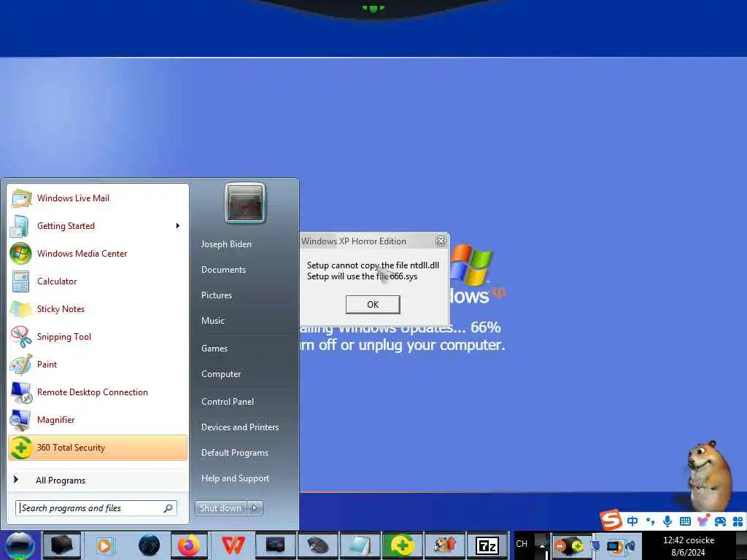The width and height of the screenshot is (747, 560).
Task: Open the Music library link
Action: click(212, 321)
